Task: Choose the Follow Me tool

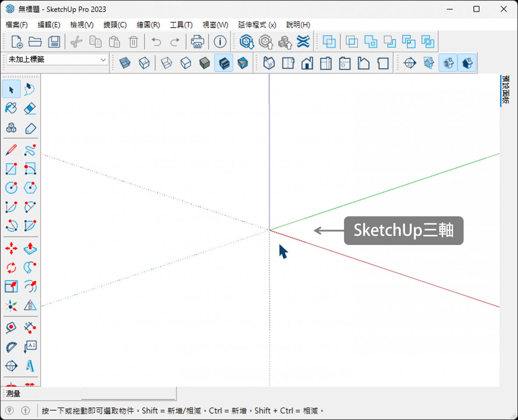Action: coord(30,268)
